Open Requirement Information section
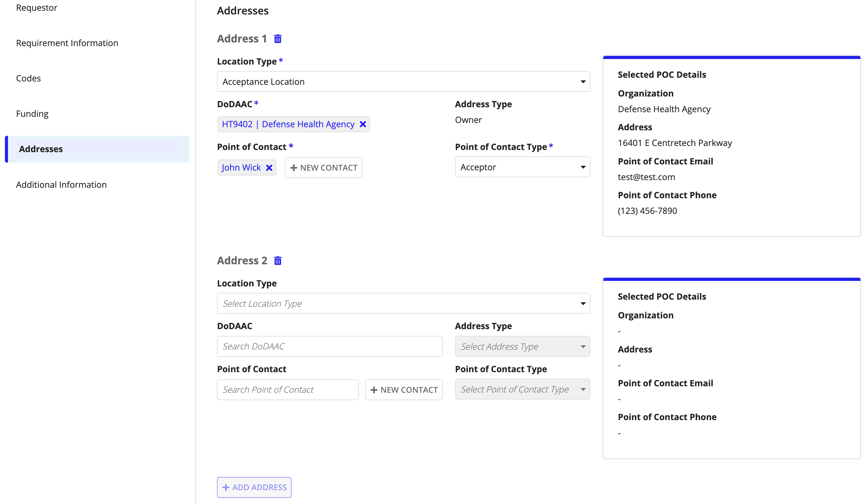 point(67,43)
